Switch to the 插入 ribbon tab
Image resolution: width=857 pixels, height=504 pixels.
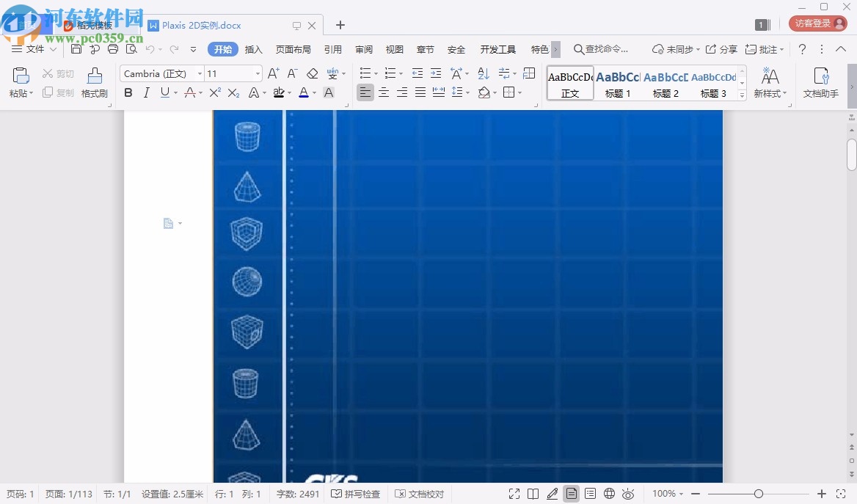[253, 49]
